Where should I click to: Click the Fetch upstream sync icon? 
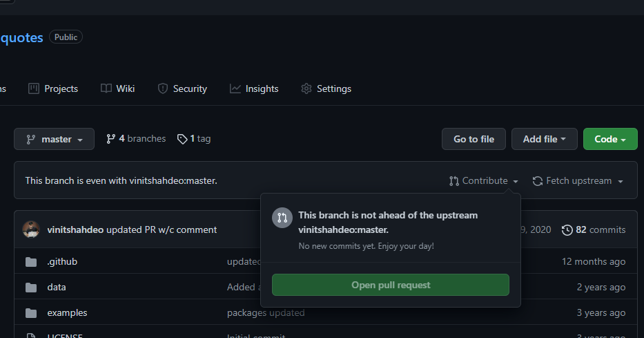click(538, 181)
